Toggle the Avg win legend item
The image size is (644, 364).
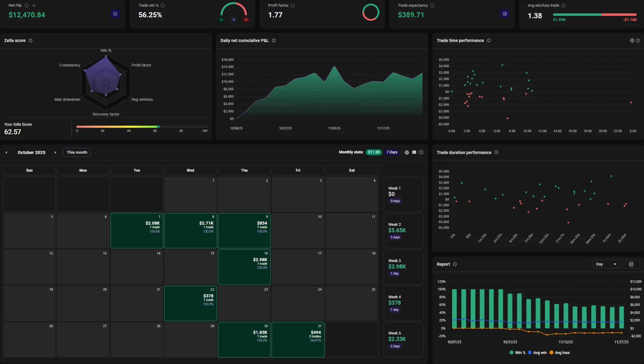(537, 352)
